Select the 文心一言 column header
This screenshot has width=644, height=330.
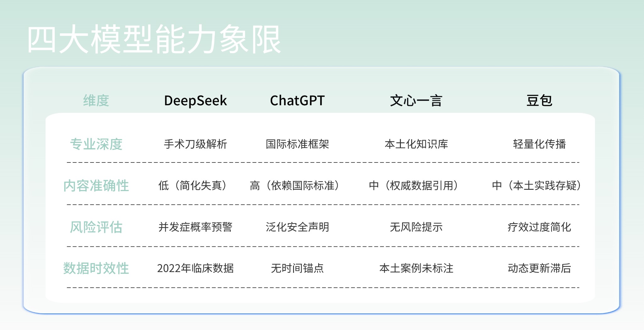tap(416, 101)
